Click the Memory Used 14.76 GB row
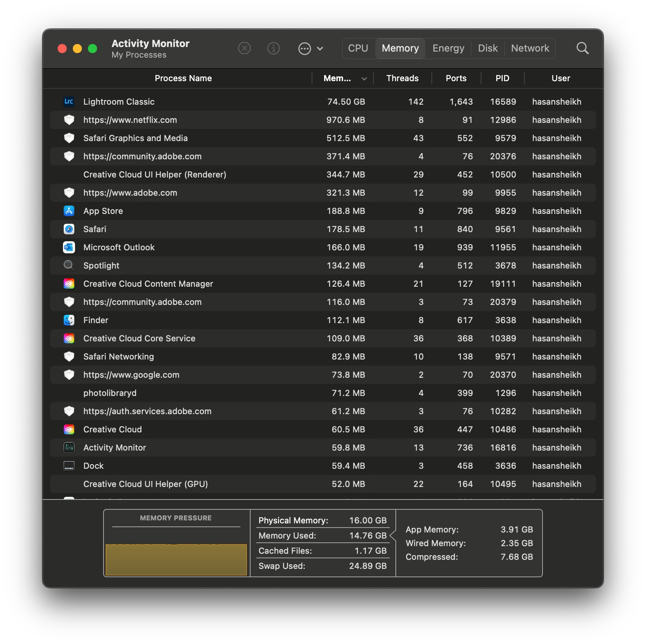646x644 pixels. 323,536
